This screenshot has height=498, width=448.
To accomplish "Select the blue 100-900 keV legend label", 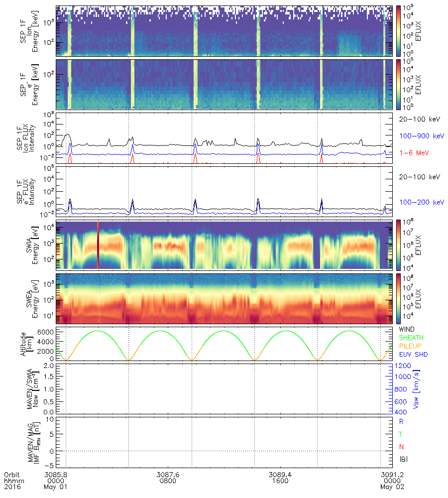I will pyautogui.click(x=422, y=135).
